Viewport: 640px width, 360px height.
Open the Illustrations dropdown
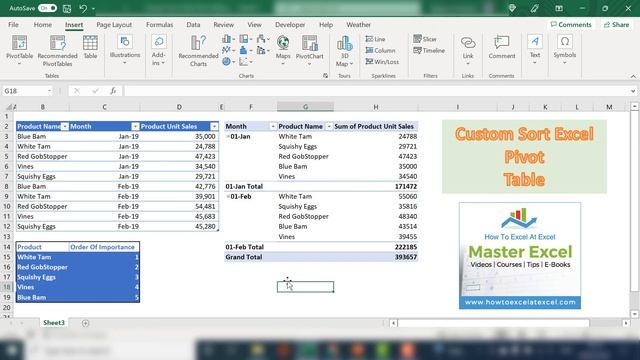(125, 50)
